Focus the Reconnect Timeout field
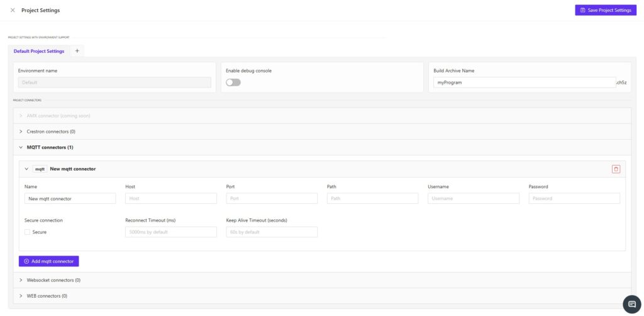 coord(171,232)
